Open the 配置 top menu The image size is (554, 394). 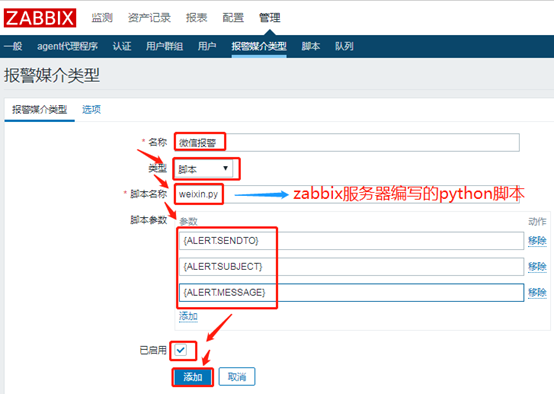(233, 18)
